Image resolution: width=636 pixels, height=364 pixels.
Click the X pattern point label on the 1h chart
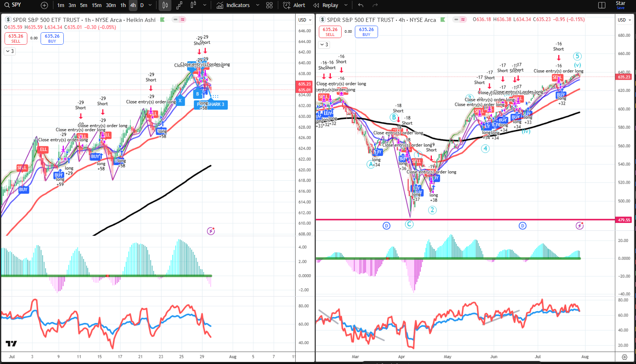coord(180,101)
